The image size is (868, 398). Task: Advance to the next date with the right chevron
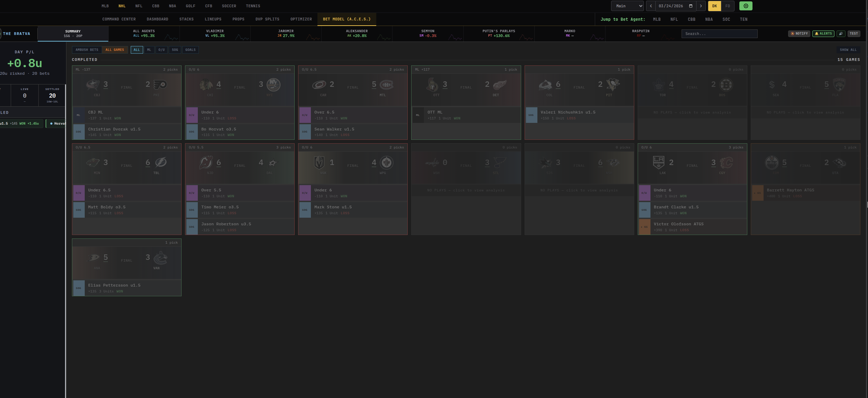701,6
